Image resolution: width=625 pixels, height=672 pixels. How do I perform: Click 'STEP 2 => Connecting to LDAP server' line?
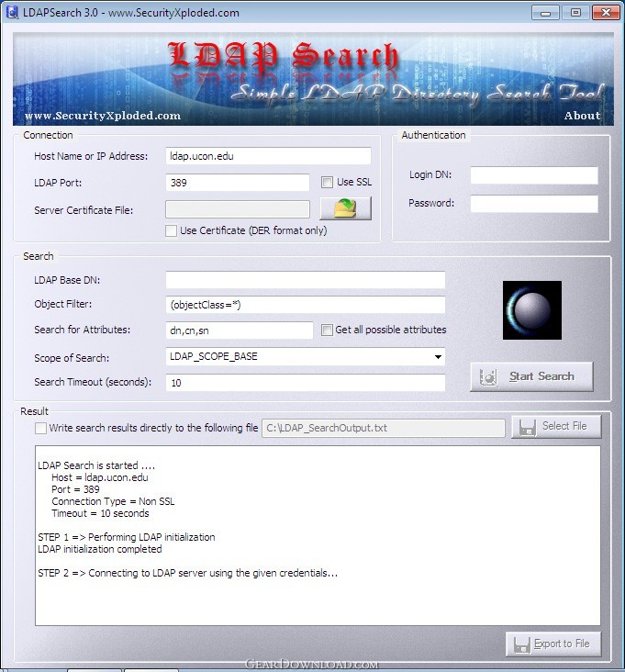click(x=187, y=573)
